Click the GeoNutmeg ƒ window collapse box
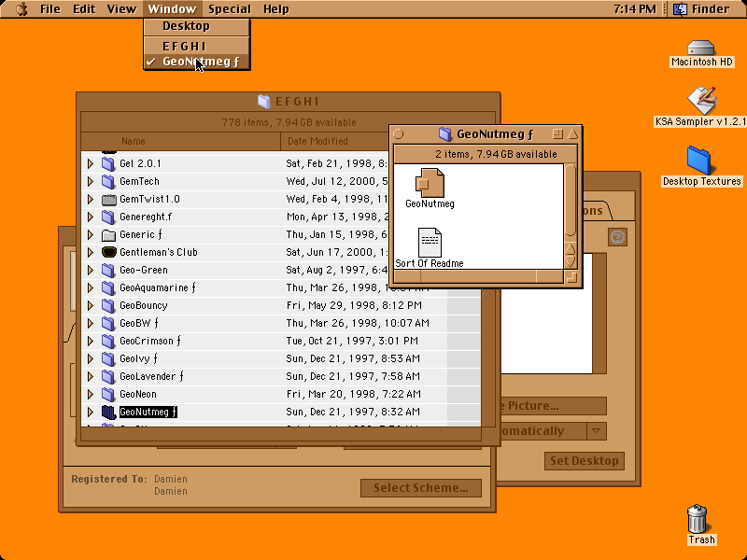Viewport: 747px width, 560px height. click(x=572, y=134)
